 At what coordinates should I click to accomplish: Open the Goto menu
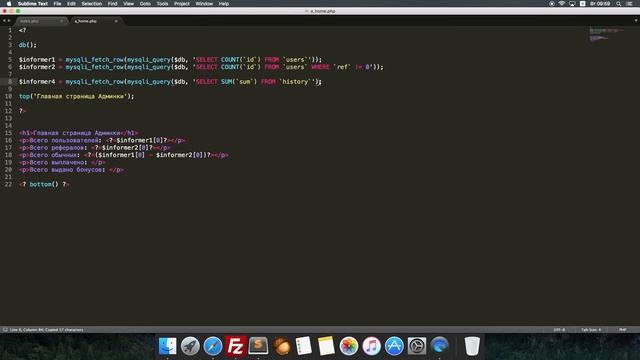145,4
